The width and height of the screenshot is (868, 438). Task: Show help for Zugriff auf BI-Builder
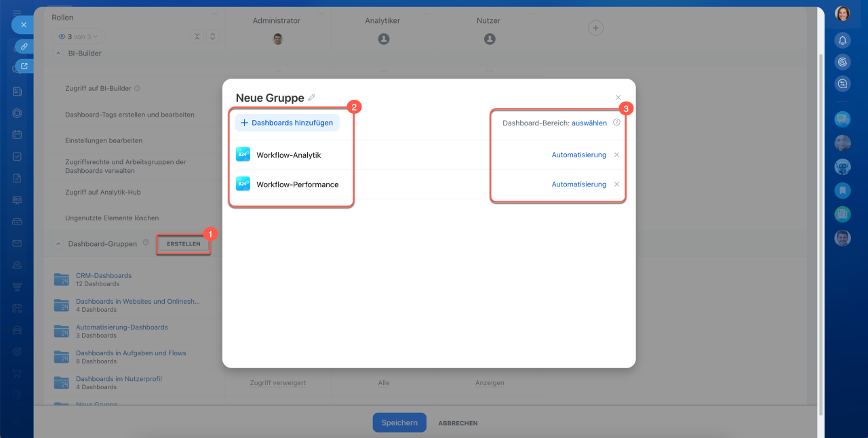(x=137, y=88)
